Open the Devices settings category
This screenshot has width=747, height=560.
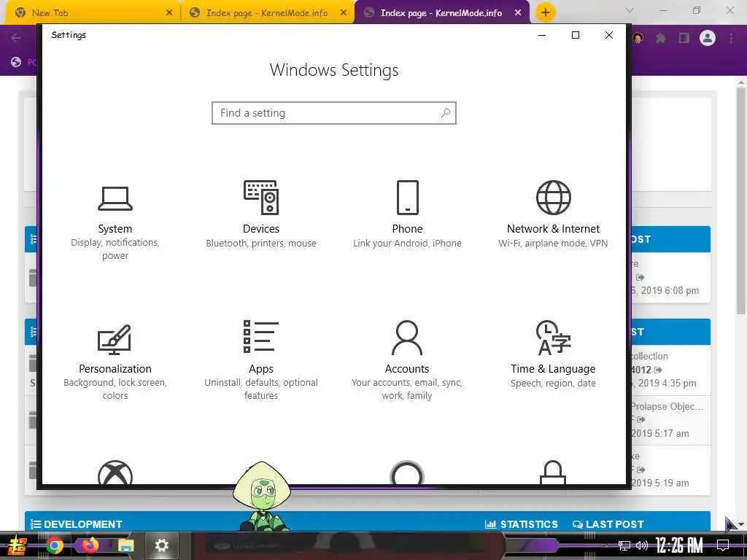click(261, 214)
